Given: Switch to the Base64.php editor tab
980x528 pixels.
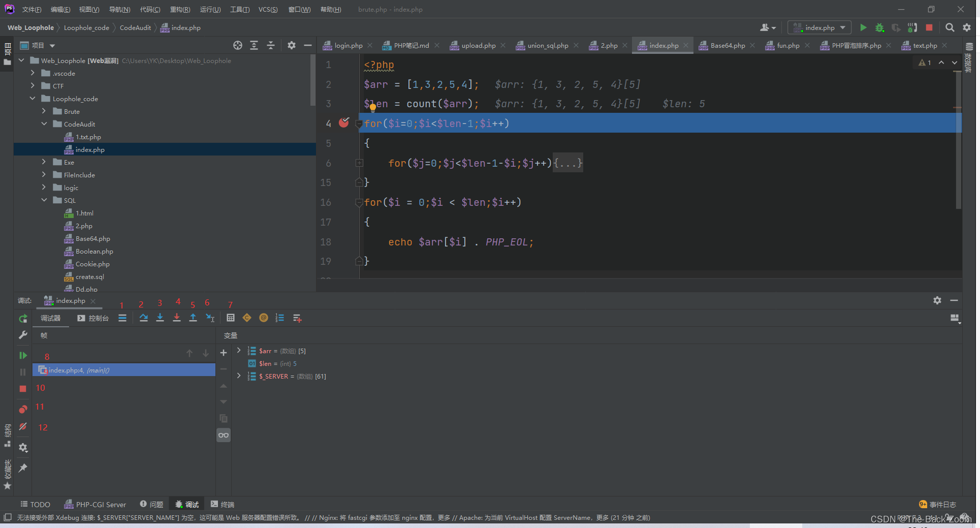Looking at the screenshot, I should [727, 46].
